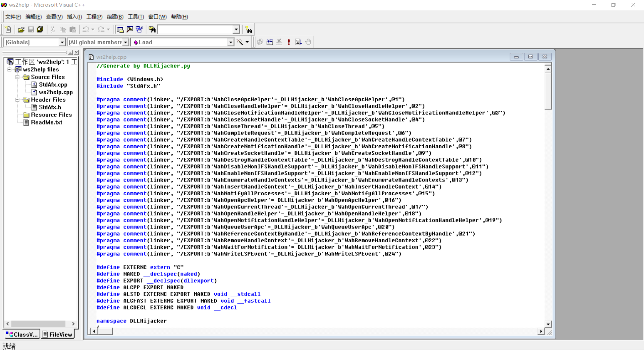Open the 文件(F) menu

(x=13, y=17)
